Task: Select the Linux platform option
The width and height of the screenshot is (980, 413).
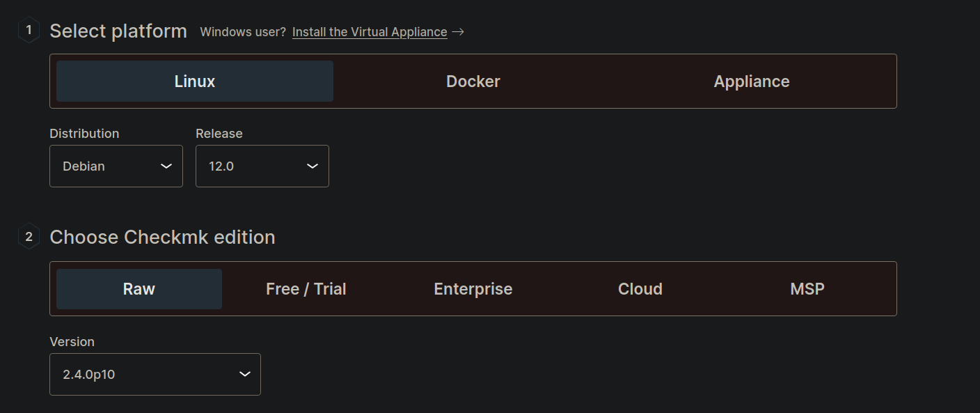Action: (x=195, y=81)
